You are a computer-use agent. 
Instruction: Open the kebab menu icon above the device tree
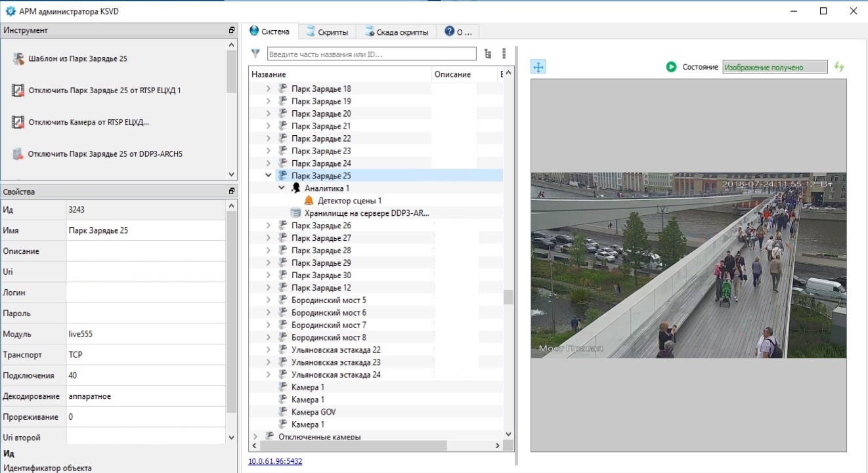tap(504, 53)
